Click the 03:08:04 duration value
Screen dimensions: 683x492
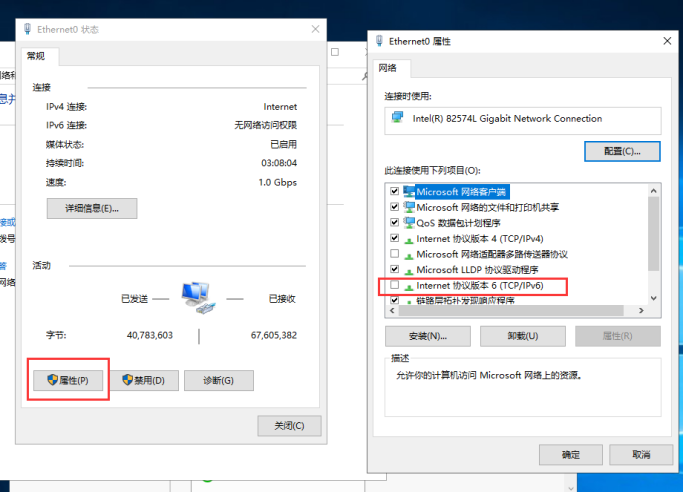tap(279, 163)
